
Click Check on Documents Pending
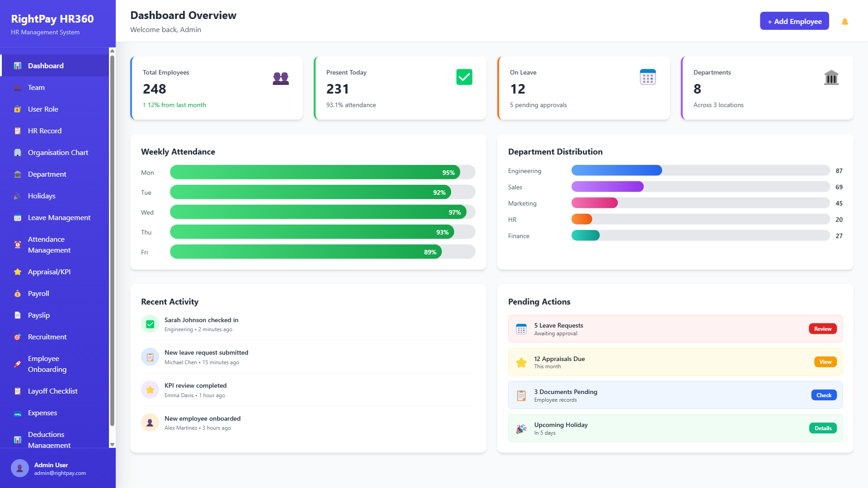[x=824, y=395]
